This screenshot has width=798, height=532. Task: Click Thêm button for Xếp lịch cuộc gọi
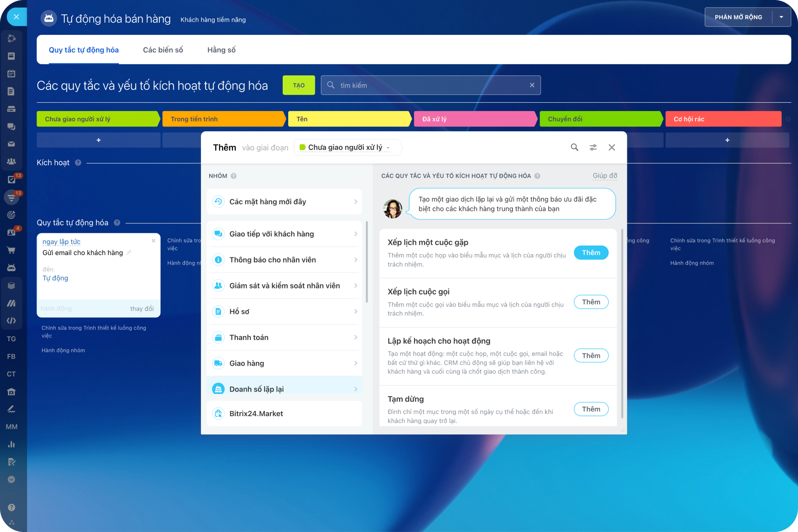(591, 302)
